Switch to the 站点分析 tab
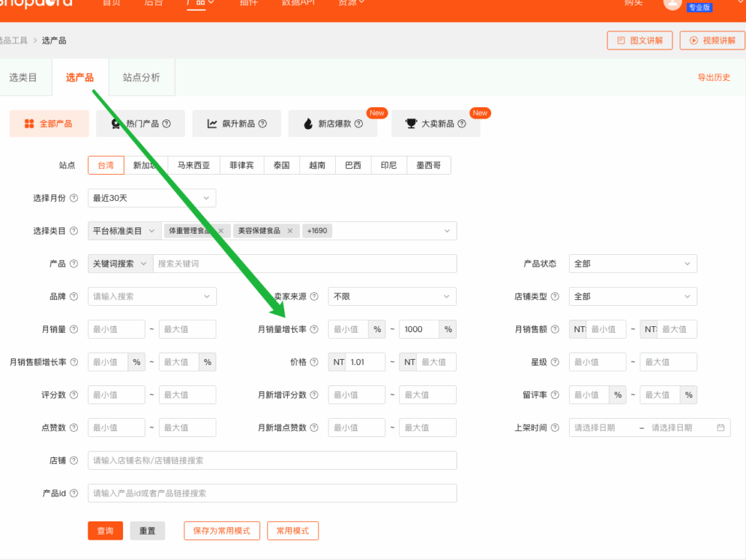 [x=141, y=77]
